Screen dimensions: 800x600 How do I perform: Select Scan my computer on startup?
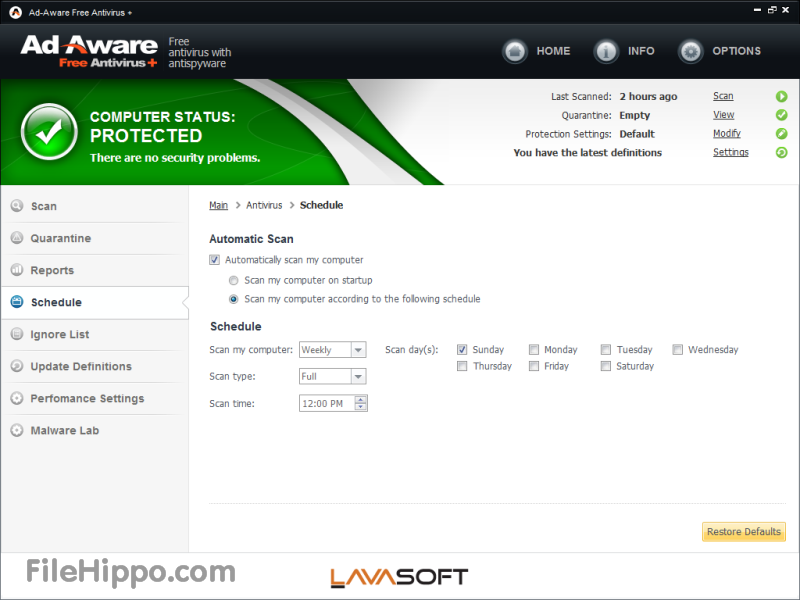click(234, 281)
